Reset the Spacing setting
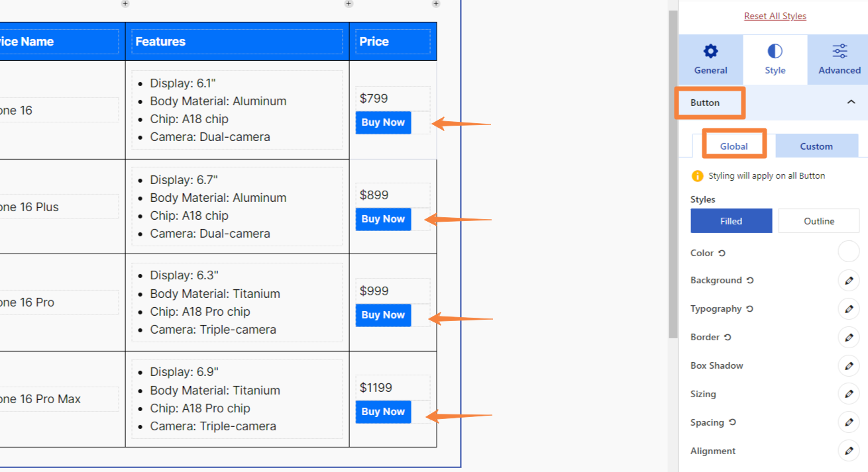 click(732, 422)
